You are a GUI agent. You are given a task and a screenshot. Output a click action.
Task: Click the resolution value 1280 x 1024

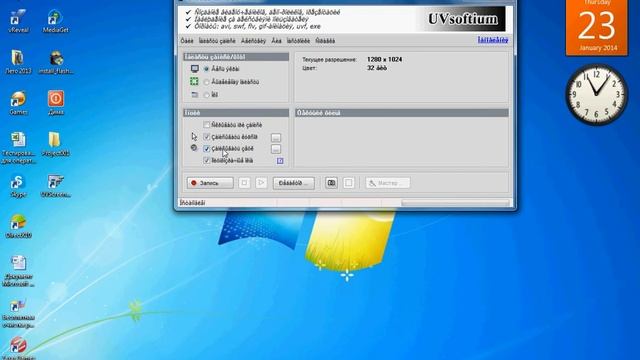[384, 60]
